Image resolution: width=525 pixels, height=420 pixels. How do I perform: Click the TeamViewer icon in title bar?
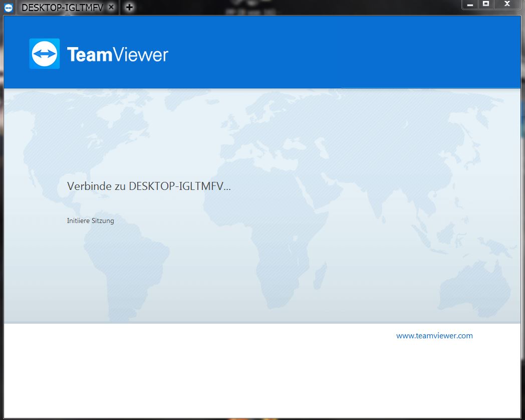coord(8,8)
